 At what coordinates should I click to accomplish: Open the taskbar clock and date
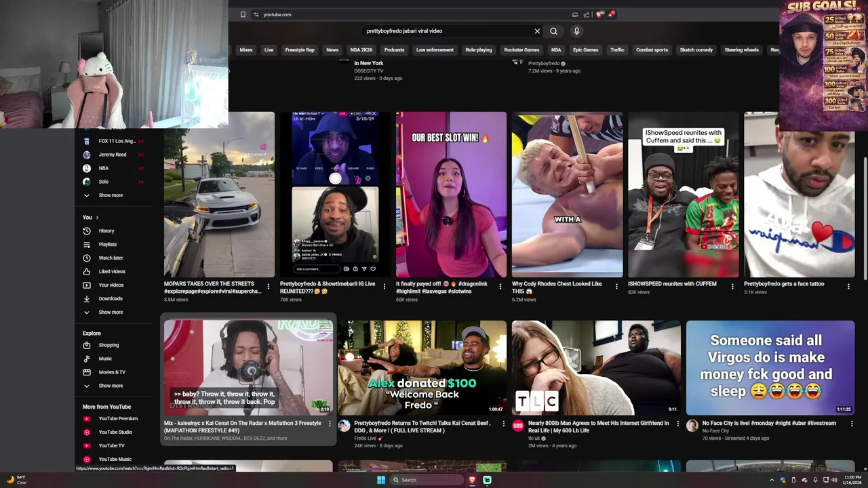pos(852,480)
